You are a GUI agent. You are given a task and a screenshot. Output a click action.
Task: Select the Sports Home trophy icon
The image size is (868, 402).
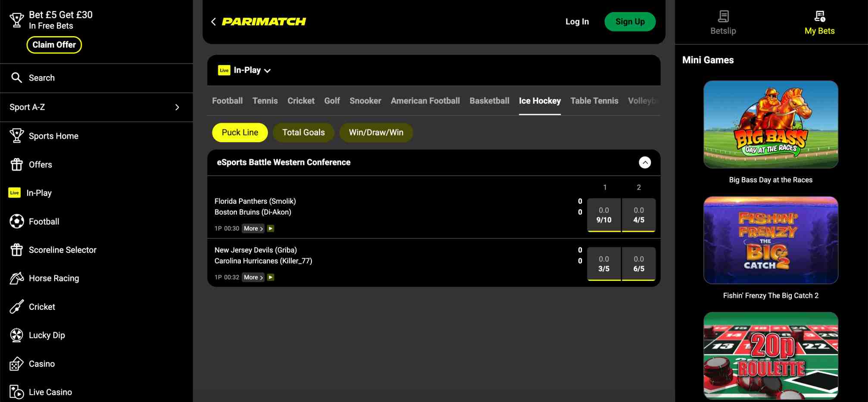click(16, 136)
